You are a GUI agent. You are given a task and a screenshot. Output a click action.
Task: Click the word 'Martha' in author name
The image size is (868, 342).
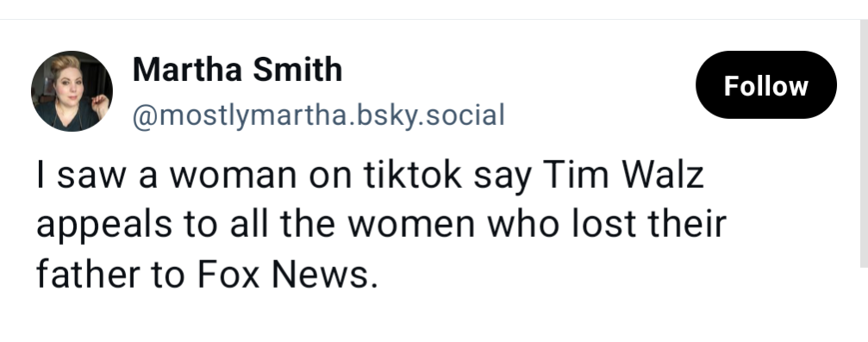pos(188,70)
